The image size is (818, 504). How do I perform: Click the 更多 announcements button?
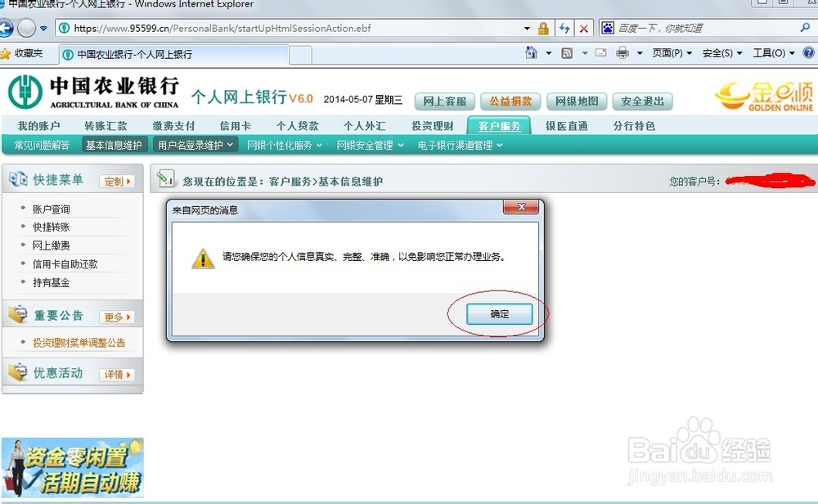coord(117,317)
